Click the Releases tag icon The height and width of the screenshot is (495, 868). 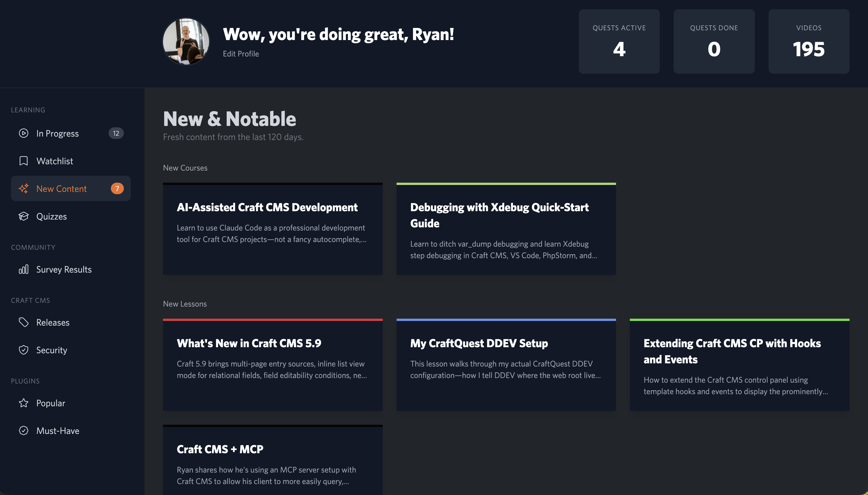[23, 322]
